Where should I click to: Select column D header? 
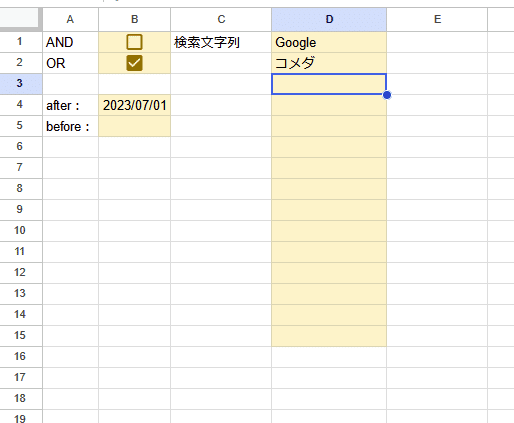(x=329, y=19)
